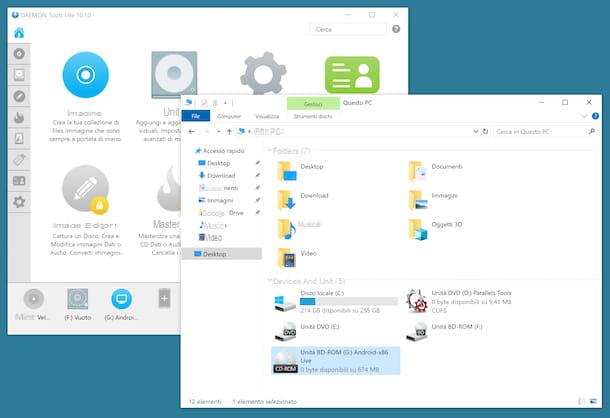Open the USB stick icon in sidebar

coord(19,160)
